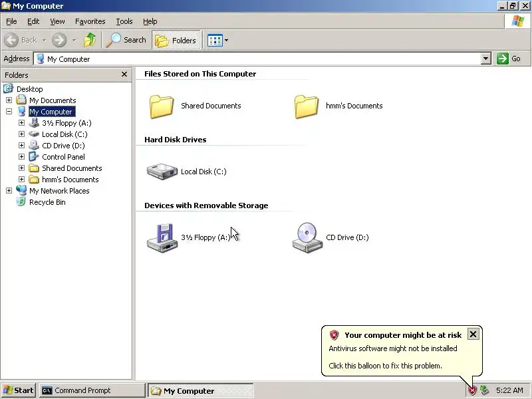Dismiss the security warning balloon

click(473, 334)
